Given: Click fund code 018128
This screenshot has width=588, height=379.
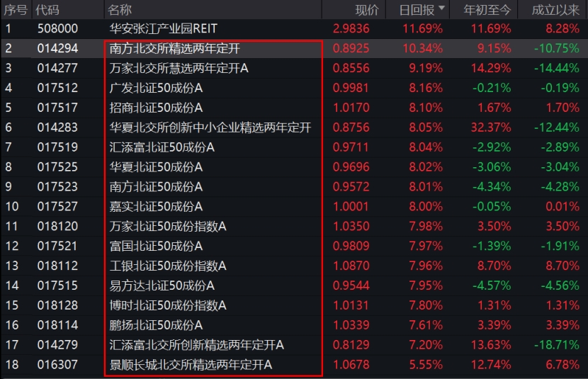Looking at the screenshot, I should click(58, 305).
